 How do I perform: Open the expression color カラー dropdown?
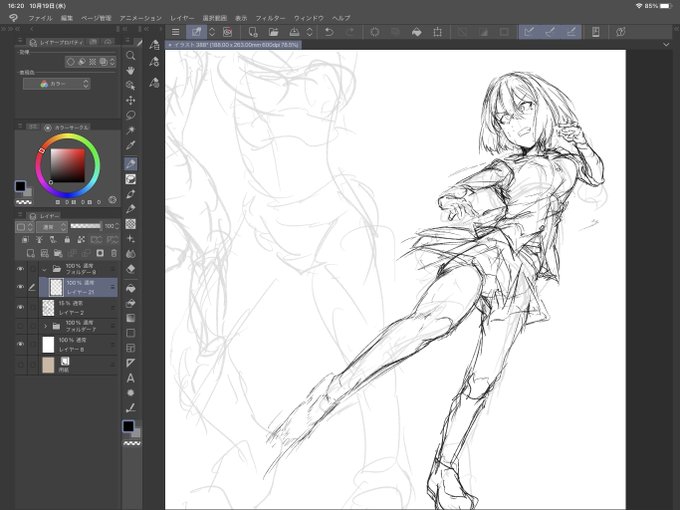56,84
